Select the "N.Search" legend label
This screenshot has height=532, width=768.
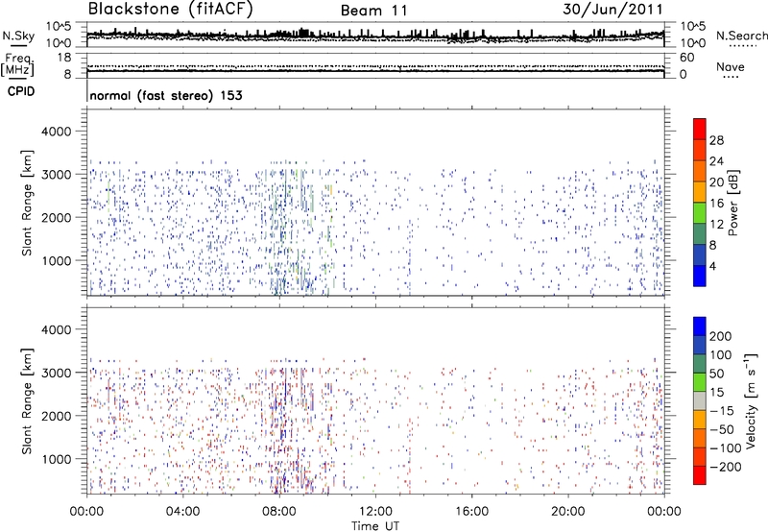click(x=741, y=36)
